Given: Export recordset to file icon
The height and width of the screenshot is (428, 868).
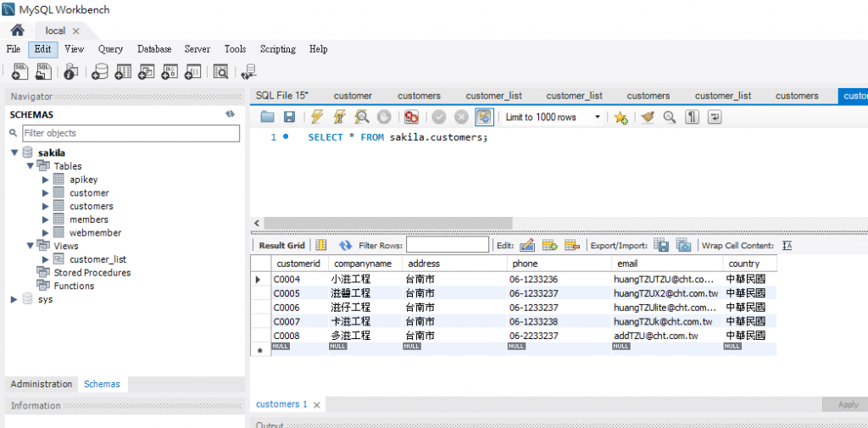Looking at the screenshot, I should (661, 245).
